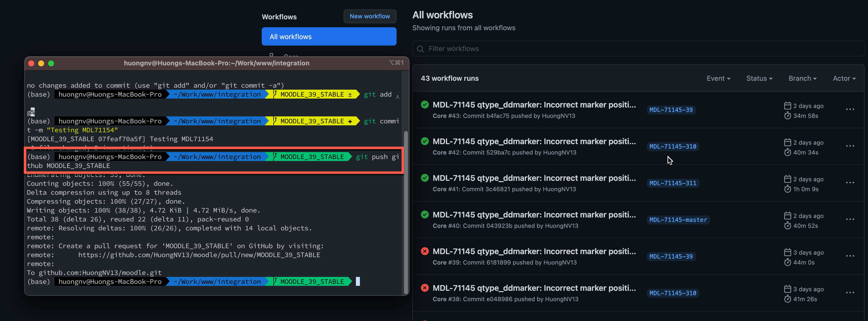Open the three-dot menu for Core #43 run
The image size is (868, 321).
(x=850, y=109)
